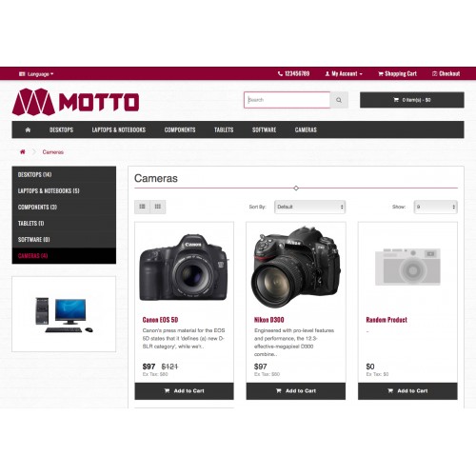
Task: Click the breadcrumb home icon
Action: (23, 151)
